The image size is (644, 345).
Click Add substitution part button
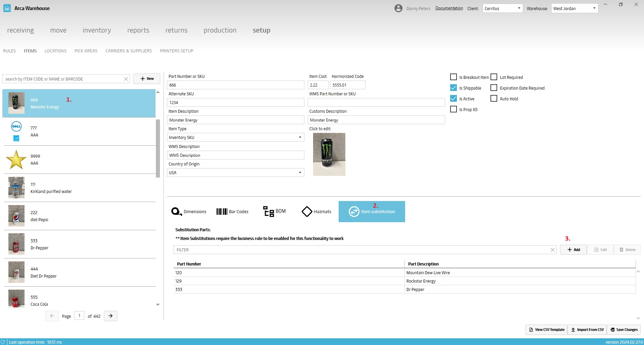tap(573, 250)
